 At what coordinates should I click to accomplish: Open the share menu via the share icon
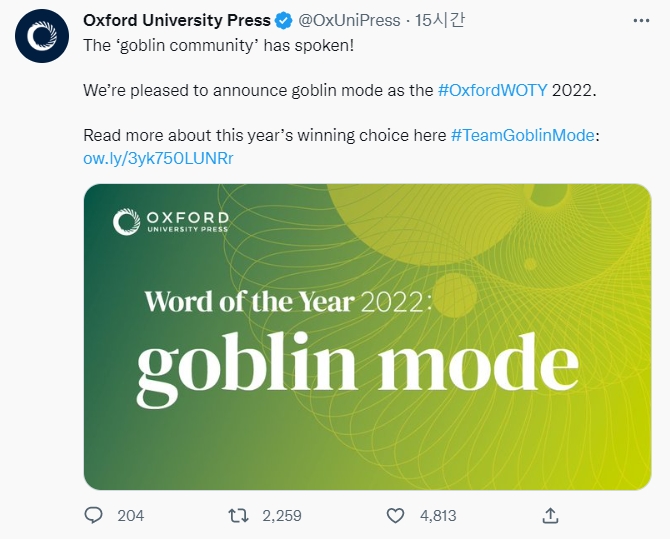click(550, 515)
